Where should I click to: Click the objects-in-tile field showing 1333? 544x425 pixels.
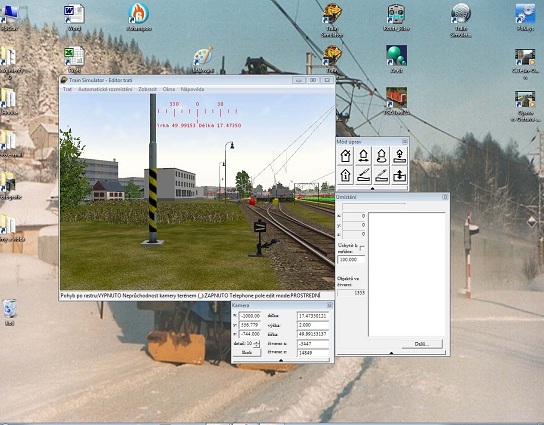(351, 293)
